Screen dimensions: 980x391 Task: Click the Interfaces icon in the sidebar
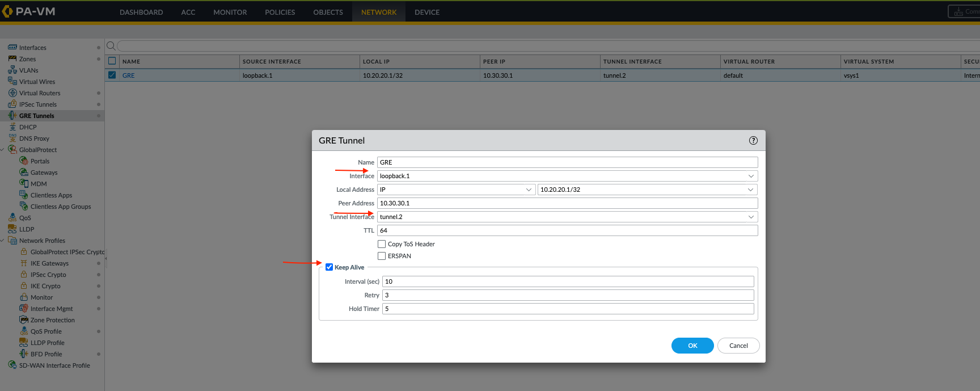click(12, 48)
